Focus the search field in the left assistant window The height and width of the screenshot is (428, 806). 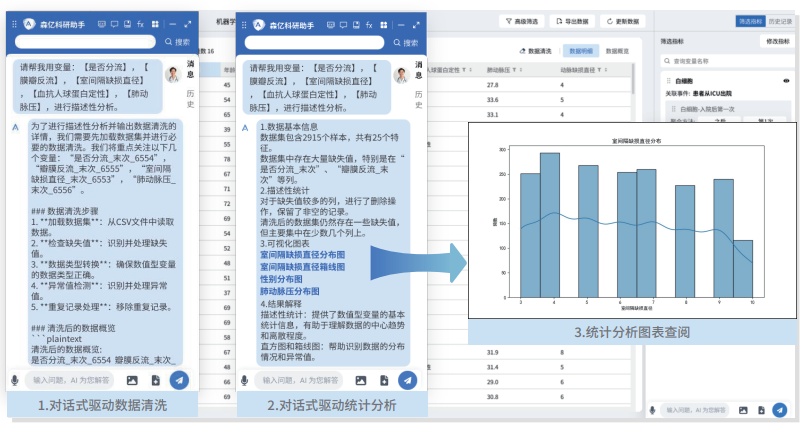coord(85,42)
